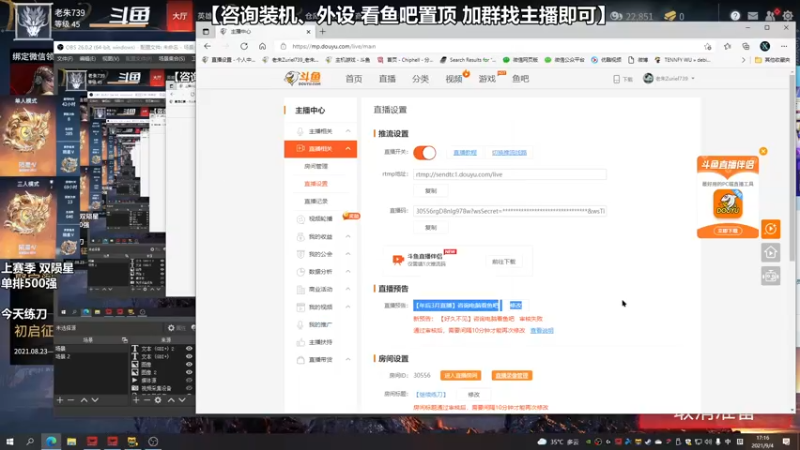Screen dimensions: 800x450
Task: Click the bottom float icon under the home icon
Action: [x=771, y=276]
